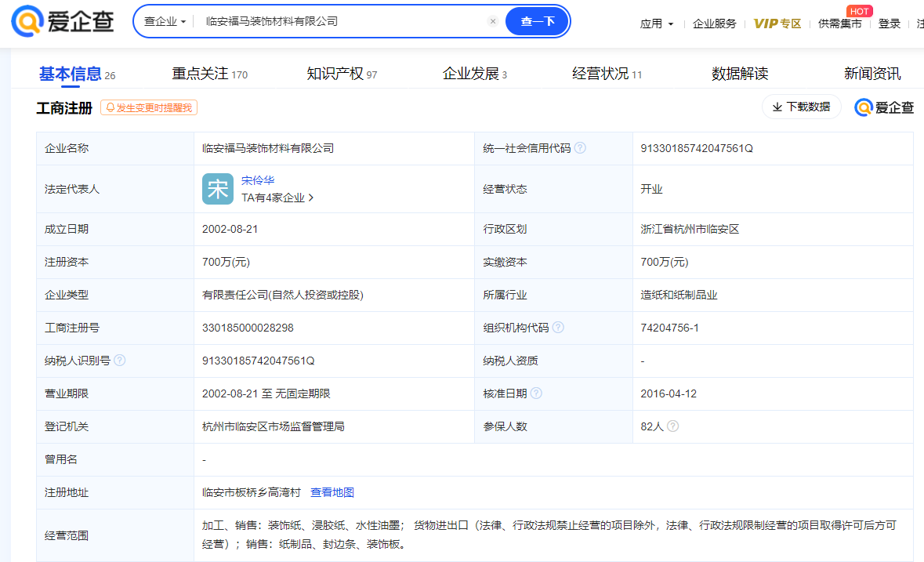The height and width of the screenshot is (562, 924).
Task: Open the 查看地图 map link
Action: (x=332, y=492)
